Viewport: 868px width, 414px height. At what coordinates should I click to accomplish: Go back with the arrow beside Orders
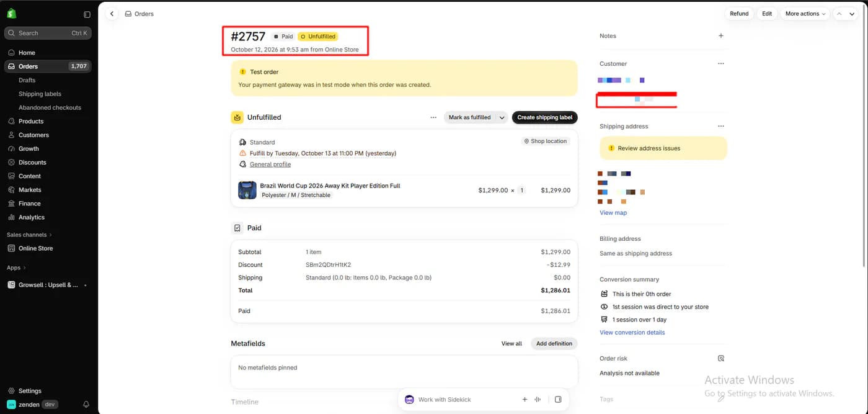112,14
